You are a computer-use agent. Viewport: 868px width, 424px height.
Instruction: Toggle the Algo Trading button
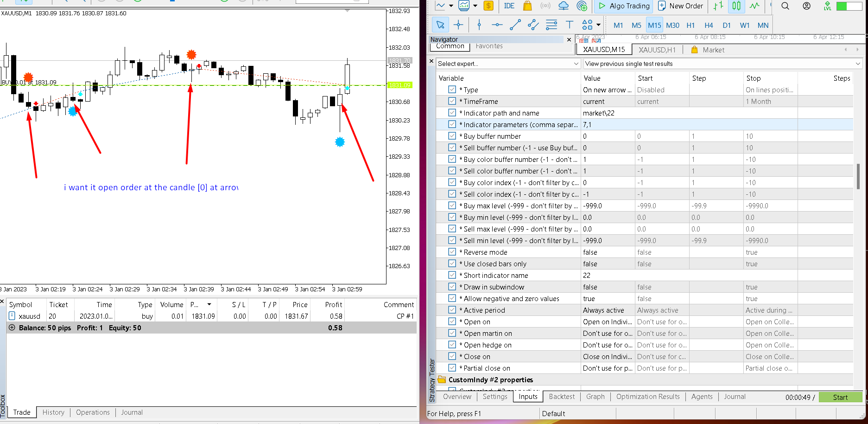point(624,6)
